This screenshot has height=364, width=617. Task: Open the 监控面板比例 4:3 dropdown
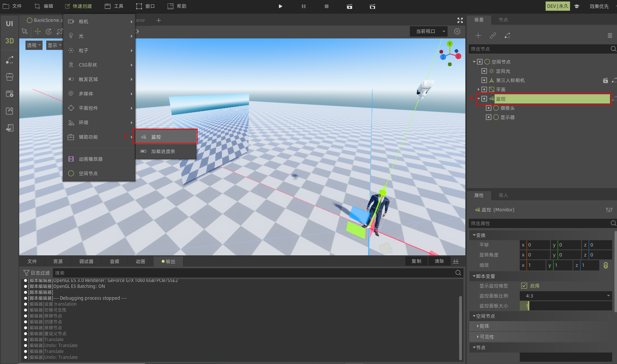coord(566,296)
